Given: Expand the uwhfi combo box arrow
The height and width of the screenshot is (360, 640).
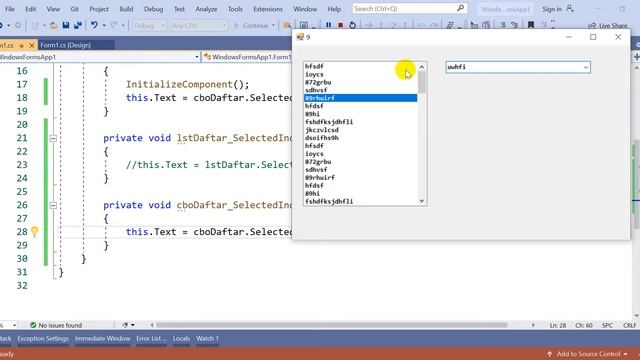Looking at the screenshot, I should (x=586, y=67).
